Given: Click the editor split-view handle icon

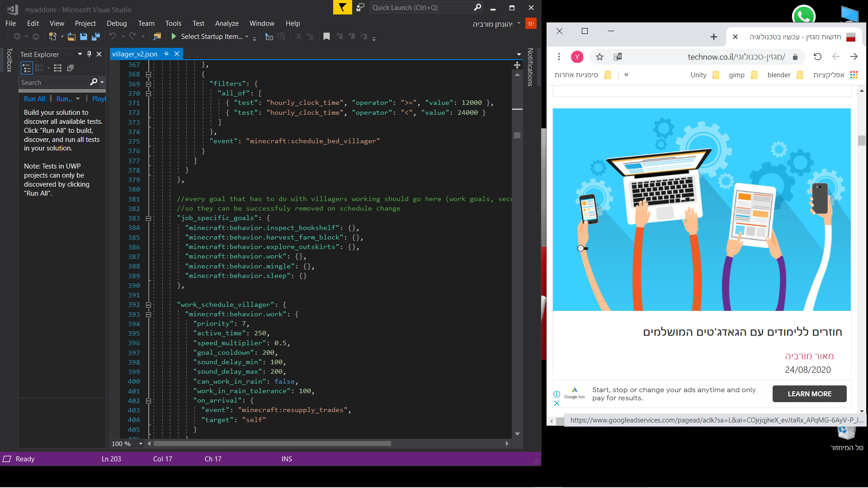Looking at the screenshot, I should 517,66.
